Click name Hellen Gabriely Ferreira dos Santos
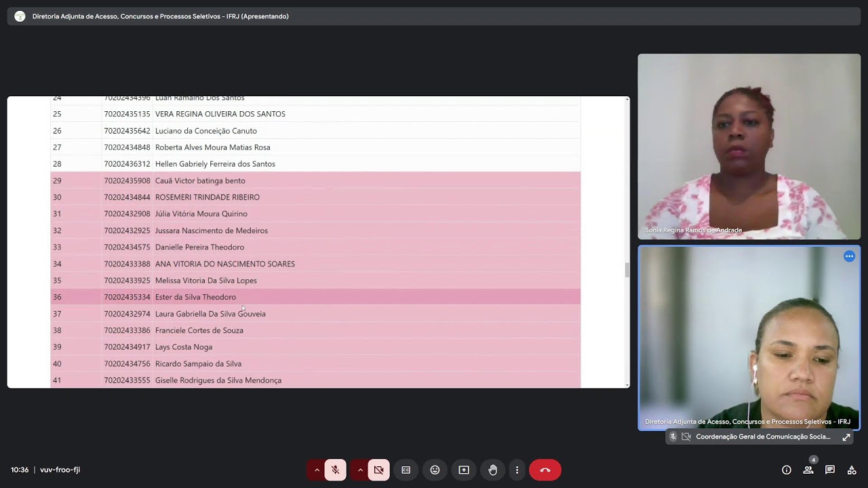Viewport: 868px width, 488px height. point(215,164)
